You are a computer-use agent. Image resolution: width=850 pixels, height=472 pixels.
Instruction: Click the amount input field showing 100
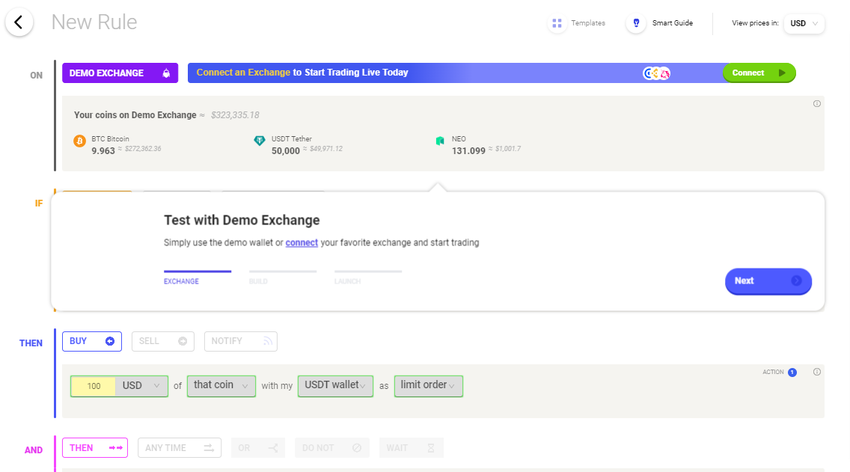tap(93, 386)
